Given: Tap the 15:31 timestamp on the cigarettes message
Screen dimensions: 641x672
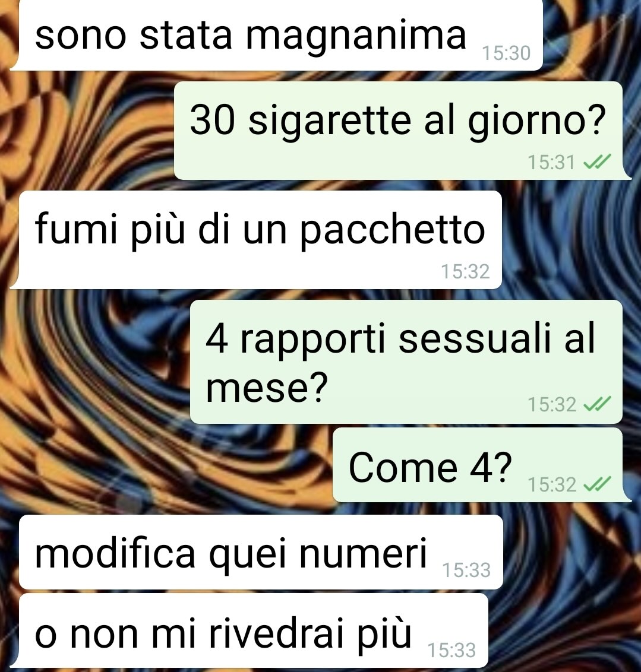Looking at the screenshot, I should (551, 163).
